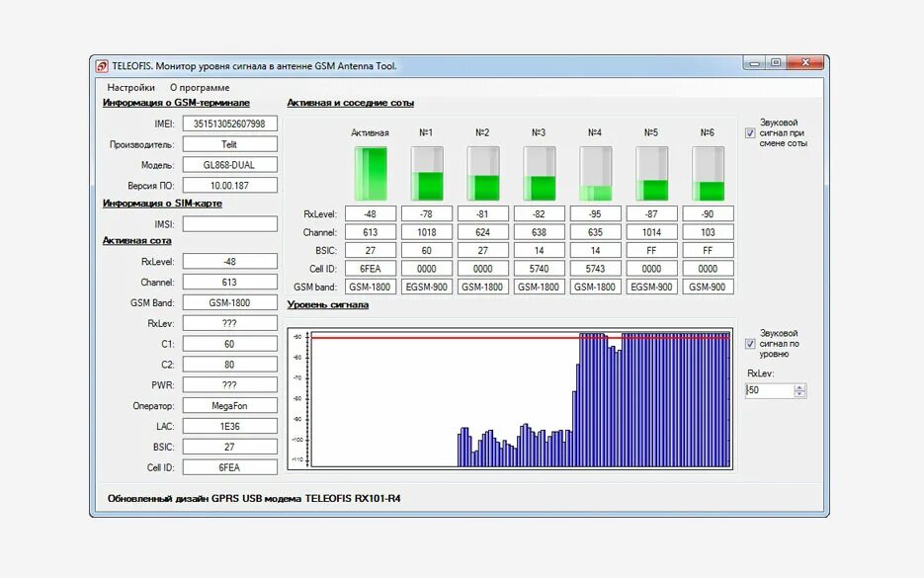Maximize the GSM Antenna Tool window
The width and height of the screenshot is (924, 578).
tap(776, 62)
